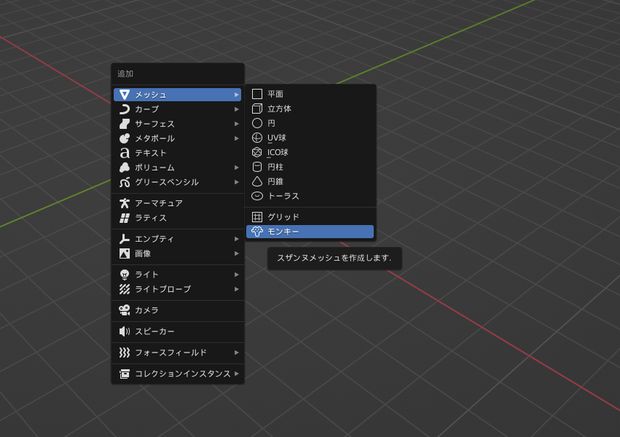This screenshot has width=620, height=437.
Task: Expand the コレクションインスタンス submenu arrow
Action: [236, 374]
